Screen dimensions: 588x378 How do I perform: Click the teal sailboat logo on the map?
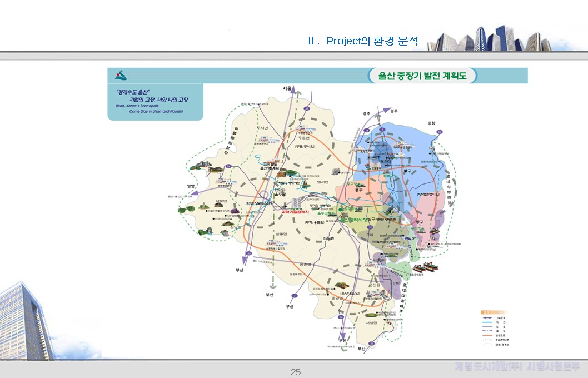click(120, 74)
